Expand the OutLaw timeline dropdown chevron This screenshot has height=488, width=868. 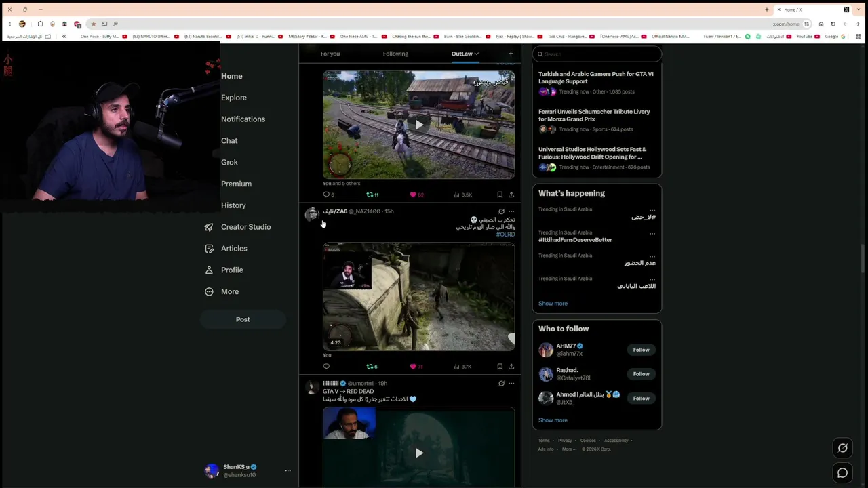click(477, 54)
